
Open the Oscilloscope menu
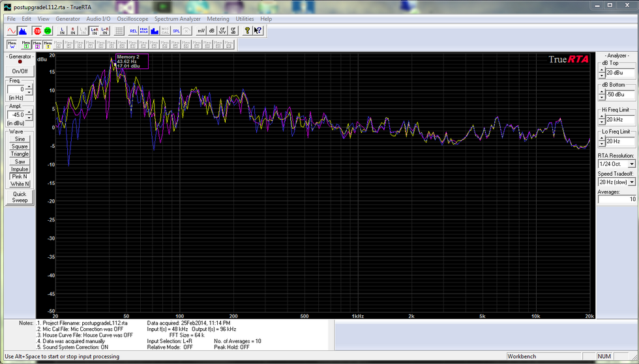pyautogui.click(x=132, y=19)
